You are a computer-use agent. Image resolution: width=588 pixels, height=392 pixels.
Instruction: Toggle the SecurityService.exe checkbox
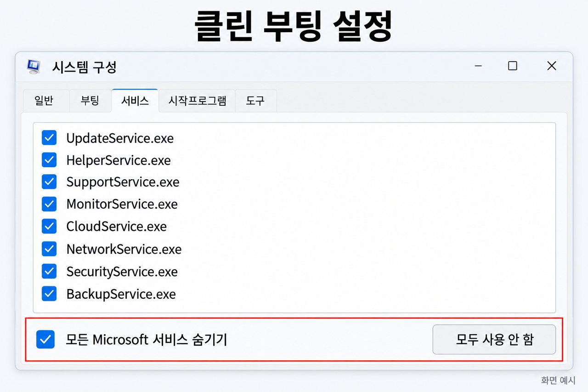[49, 271]
